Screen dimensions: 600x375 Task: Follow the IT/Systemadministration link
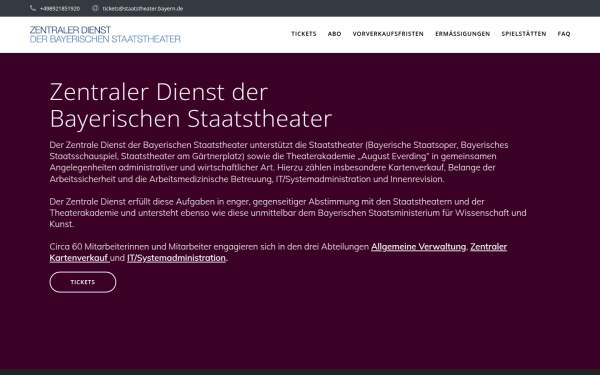pos(176,258)
